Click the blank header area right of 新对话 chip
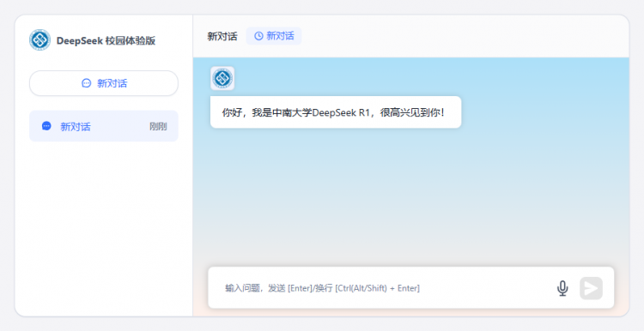The image size is (644, 331). click(464, 36)
